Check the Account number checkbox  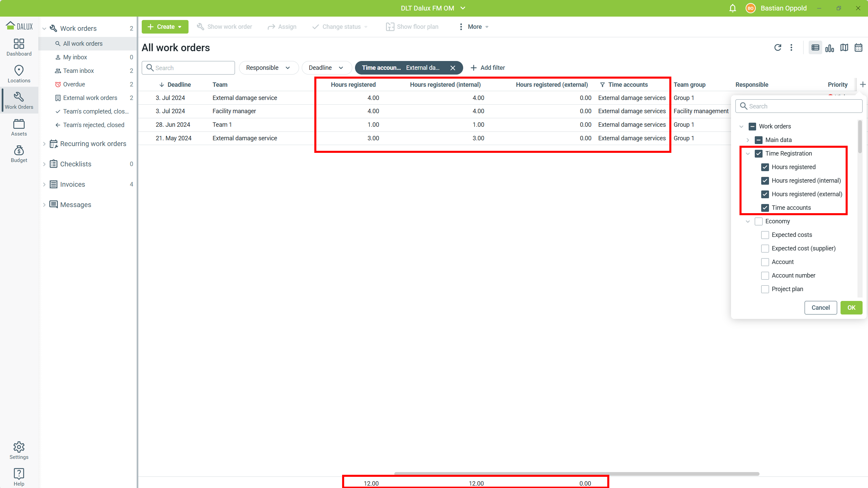click(x=765, y=276)
